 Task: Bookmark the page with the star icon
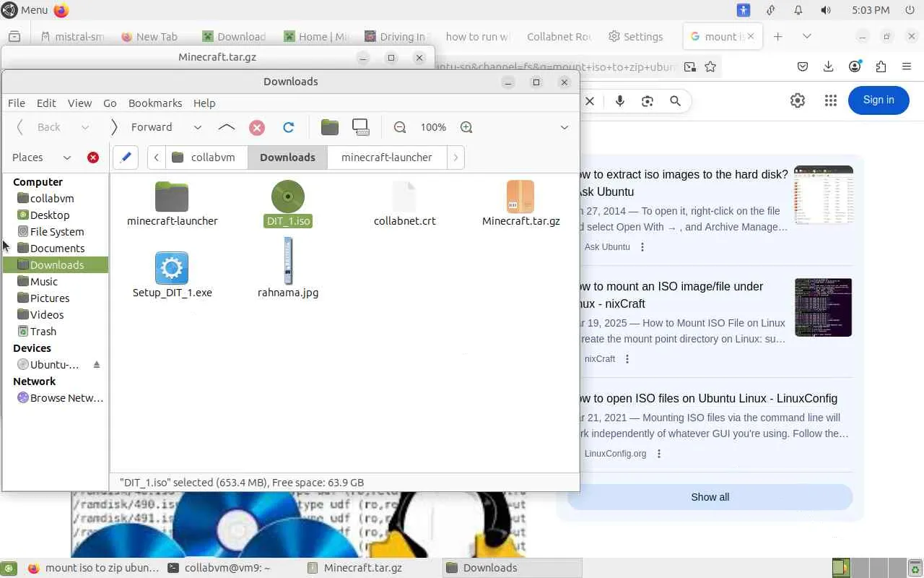tap(710, 67)
